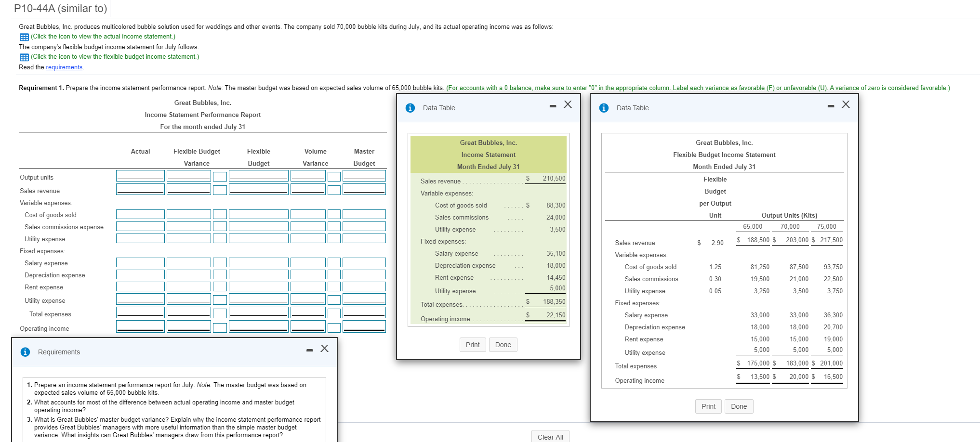Click the '210,500' sales revenue value
The height and width of the screenshot is (442, 980).
[554, 179]
